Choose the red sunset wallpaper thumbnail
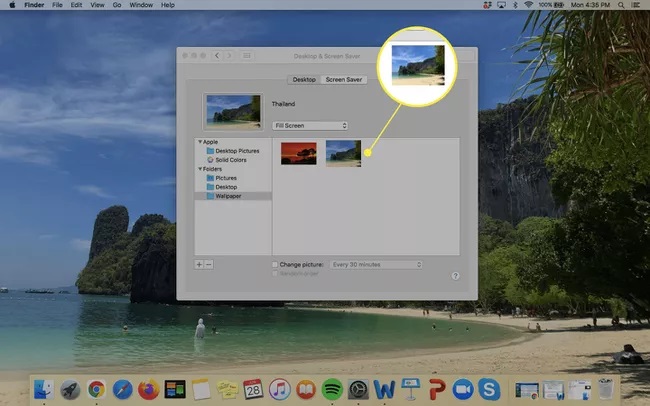The height and width of the screenshot is (406, 650). tap(298, 153)
